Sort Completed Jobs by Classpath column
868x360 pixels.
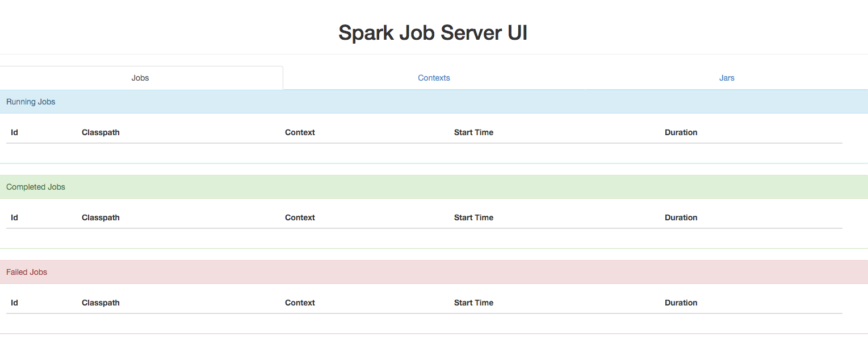[100, 217]
